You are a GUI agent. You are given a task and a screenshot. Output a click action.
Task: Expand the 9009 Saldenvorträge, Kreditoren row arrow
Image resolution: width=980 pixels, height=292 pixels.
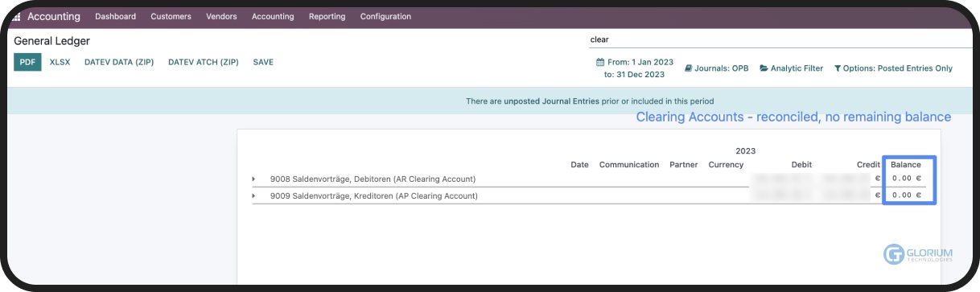coord(253,195)
